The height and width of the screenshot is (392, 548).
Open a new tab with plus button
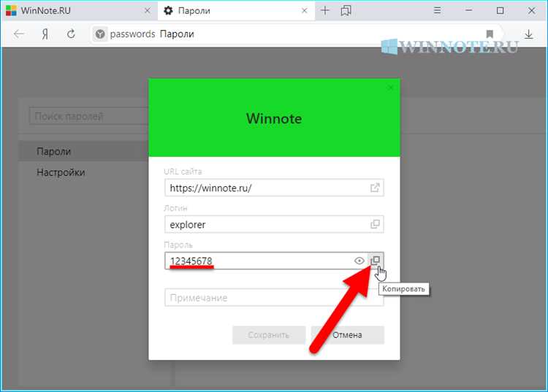(x=325, y=11)
